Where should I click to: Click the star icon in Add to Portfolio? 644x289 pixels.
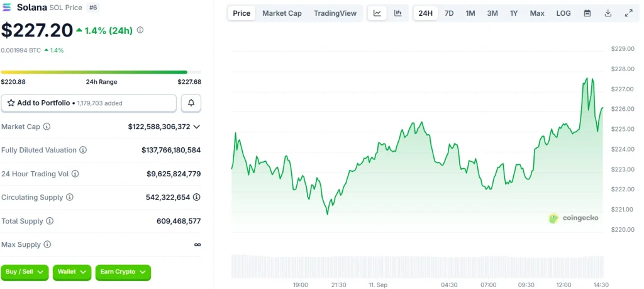(11, 103)
